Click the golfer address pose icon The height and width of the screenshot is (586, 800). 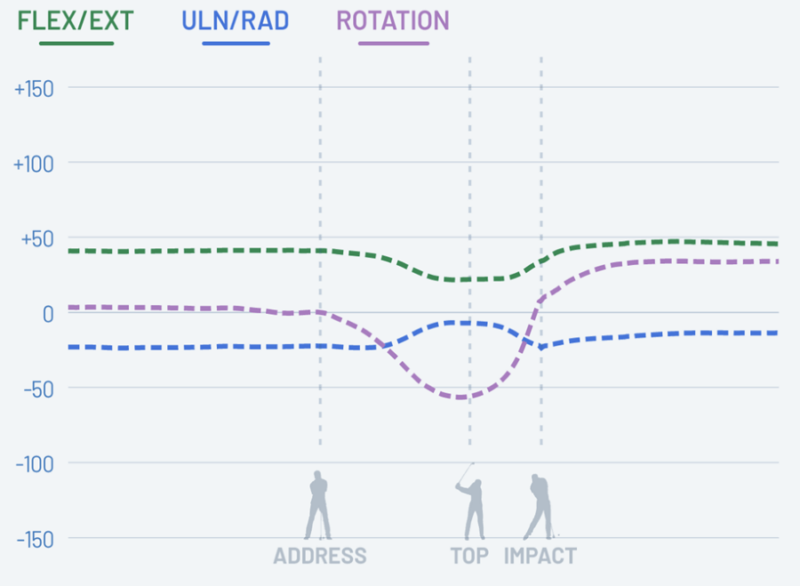(319, 506)
